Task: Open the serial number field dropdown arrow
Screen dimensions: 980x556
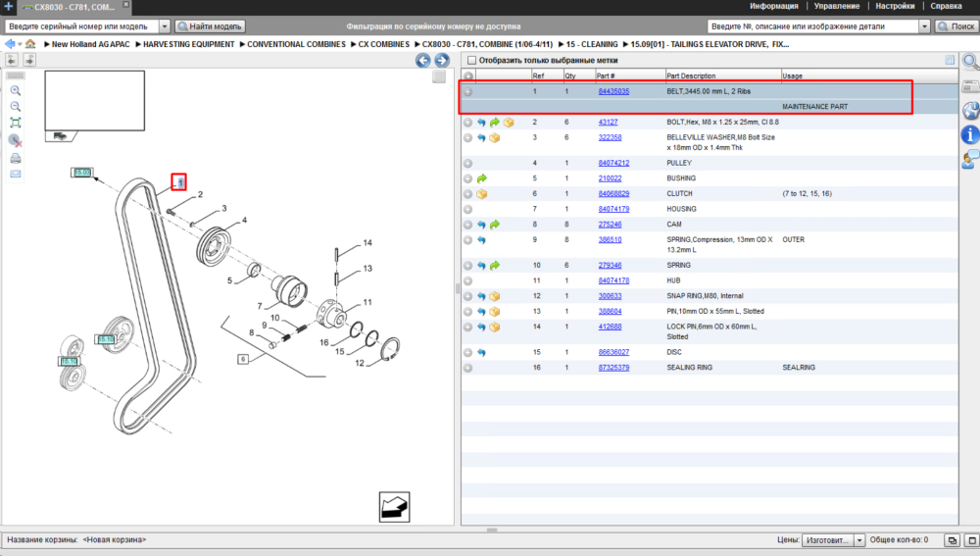Action: (165, 26)
